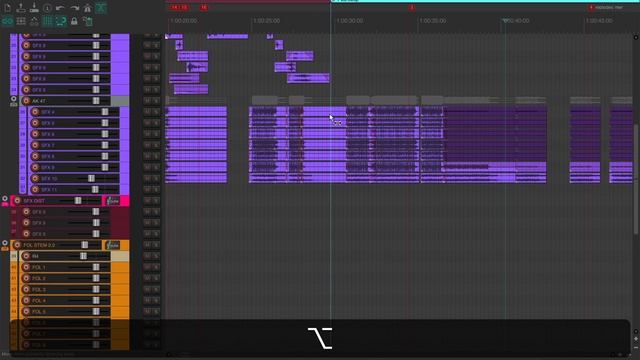The image size is (640, 360).
Task: Record-arm the IN track
Action: (26, 256)
